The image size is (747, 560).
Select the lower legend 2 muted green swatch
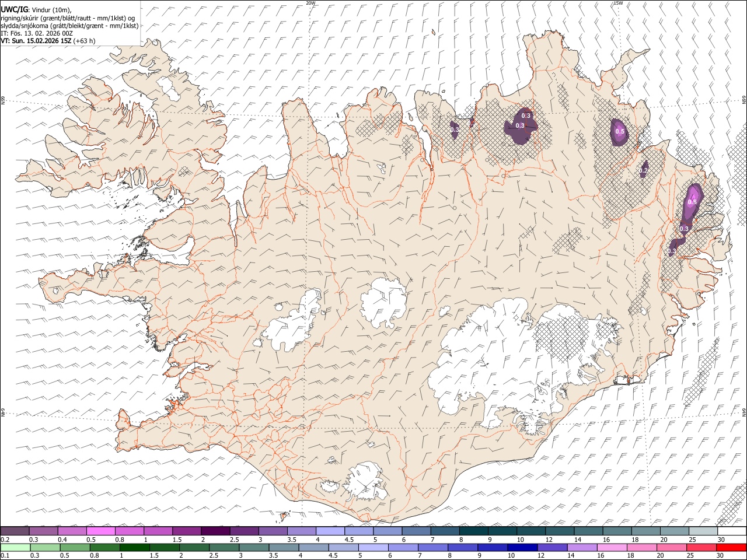pos(194,547)
